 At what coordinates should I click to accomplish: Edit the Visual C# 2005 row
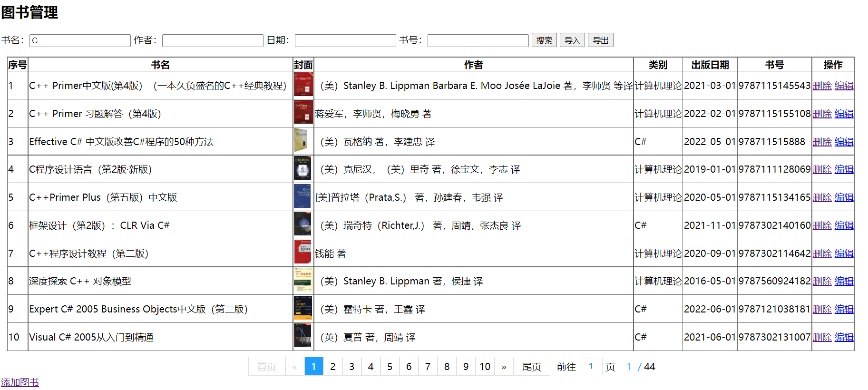tap(844, 337)
